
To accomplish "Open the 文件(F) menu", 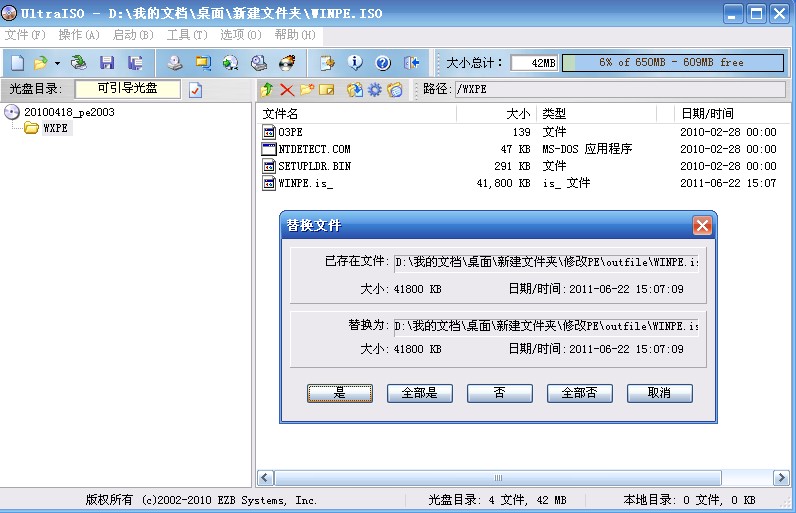I will (x=25, y=35).
